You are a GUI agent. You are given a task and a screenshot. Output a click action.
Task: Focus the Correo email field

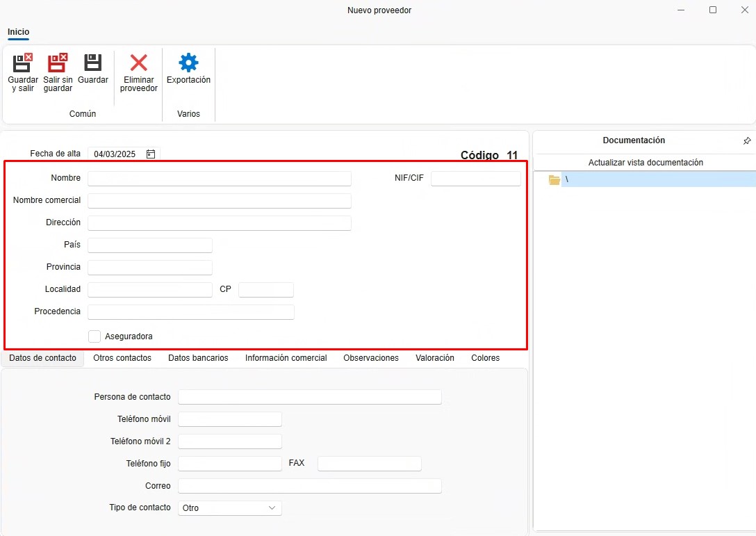click(x=310, y=486)
